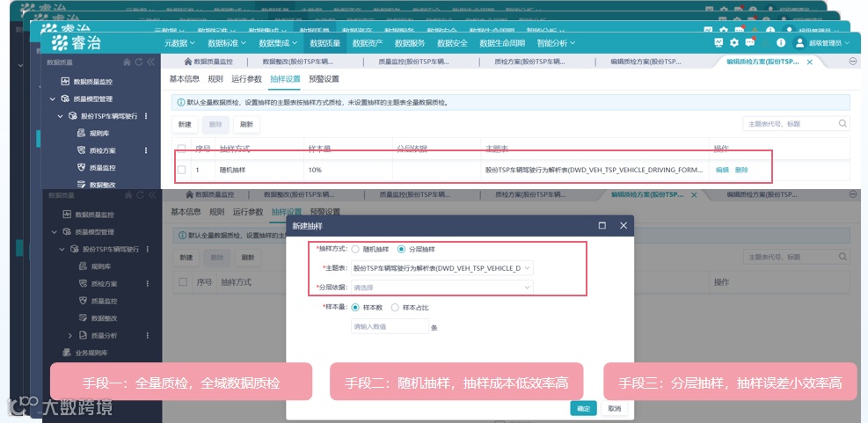Click search magnifier in window with 10% row
The height and width of the screenshot is (423, 868).
click(842, 123)
